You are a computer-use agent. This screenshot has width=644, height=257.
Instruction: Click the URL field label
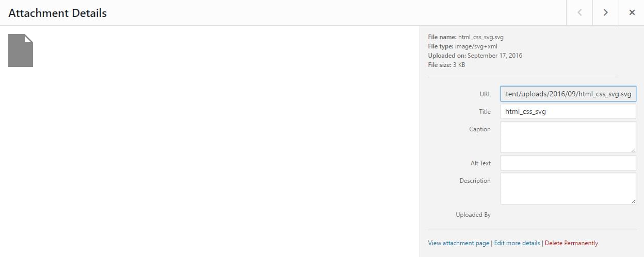(485, 94)
